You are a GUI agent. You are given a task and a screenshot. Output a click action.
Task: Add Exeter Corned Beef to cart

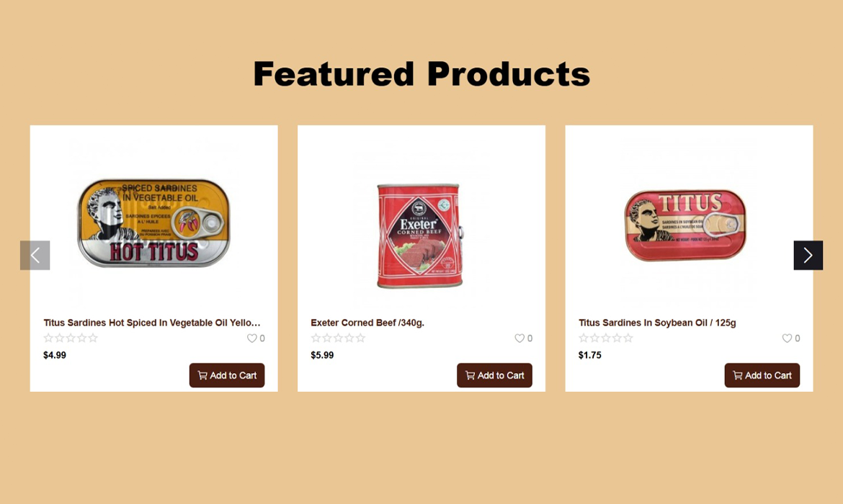[x=494, y=375]
